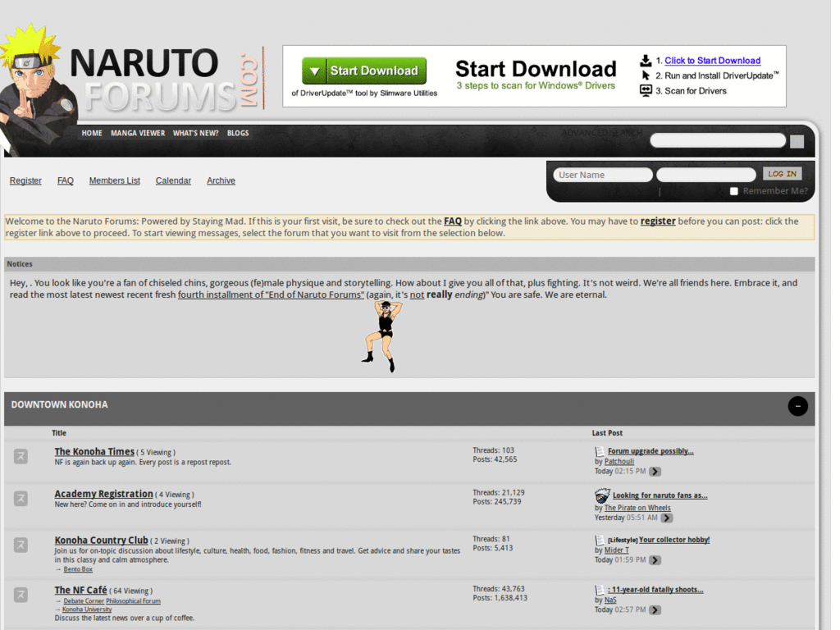Go to last post arrow for Looking for naruto fans
The height and width of the screenshot is (630, 840).
pos(666,518)
